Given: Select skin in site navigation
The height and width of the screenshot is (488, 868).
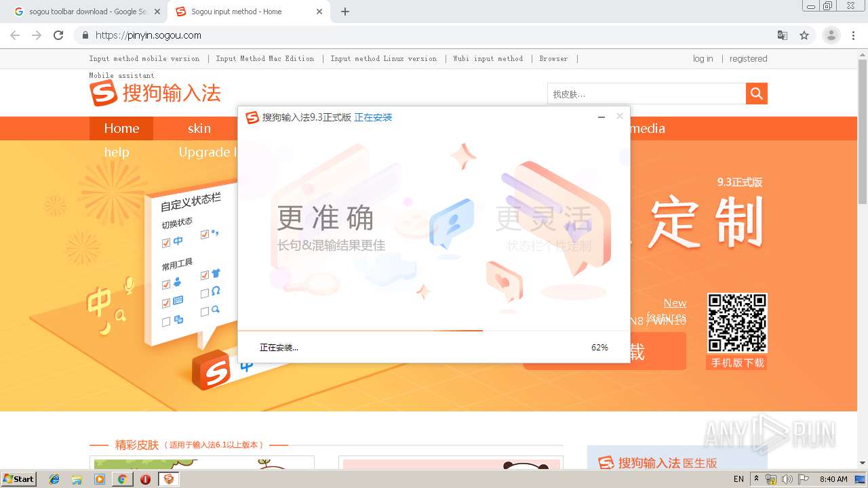Looking at the screenshot, I should click(199, 128).
